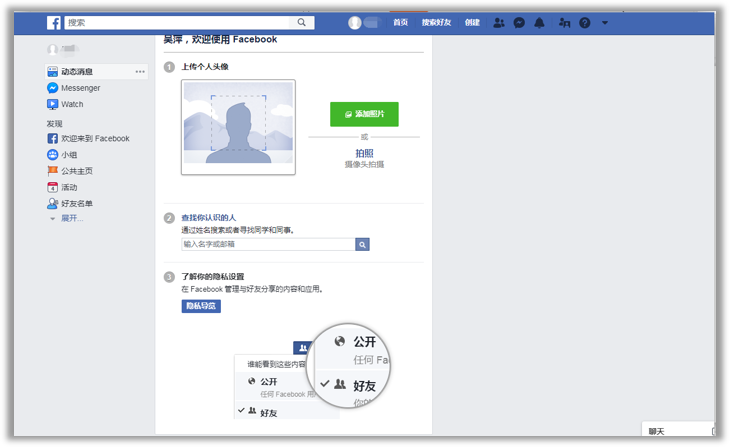Open options dots next to 动态消息
The height and width of the screenshot is (447, 730).
[140, 71]
